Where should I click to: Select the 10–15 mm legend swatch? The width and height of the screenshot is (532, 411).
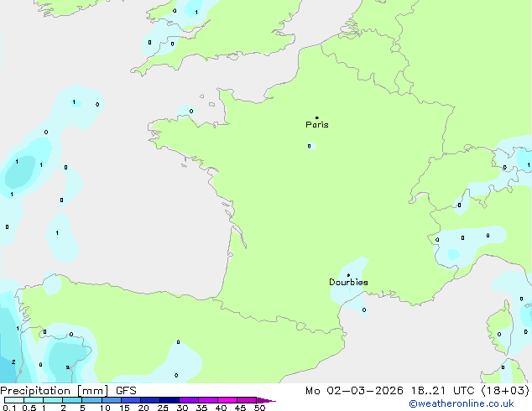pyautogui.click(x=112, y=400)
